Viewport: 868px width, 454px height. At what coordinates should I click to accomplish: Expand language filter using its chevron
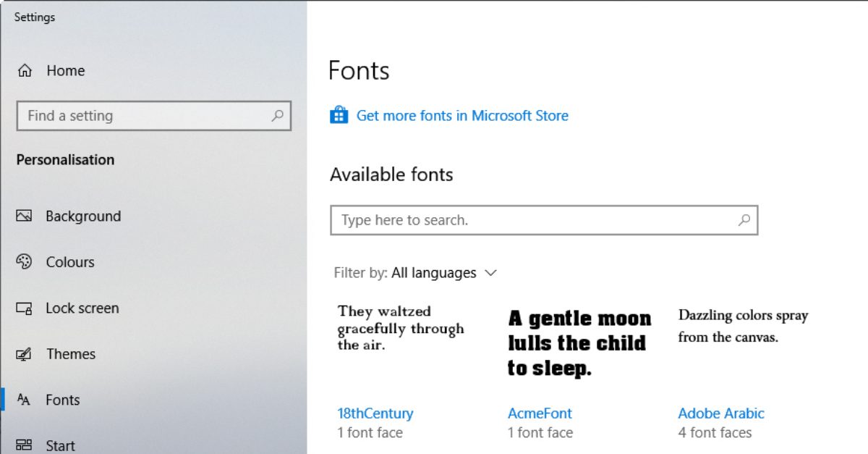click(x=490, y=273)
